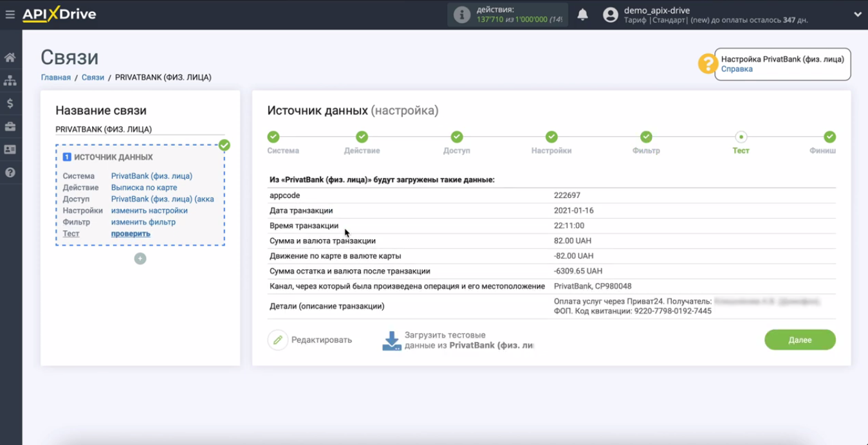Open the info actions counter icon
This screenshot has height=445, width=868.
(x=462, y=15)
